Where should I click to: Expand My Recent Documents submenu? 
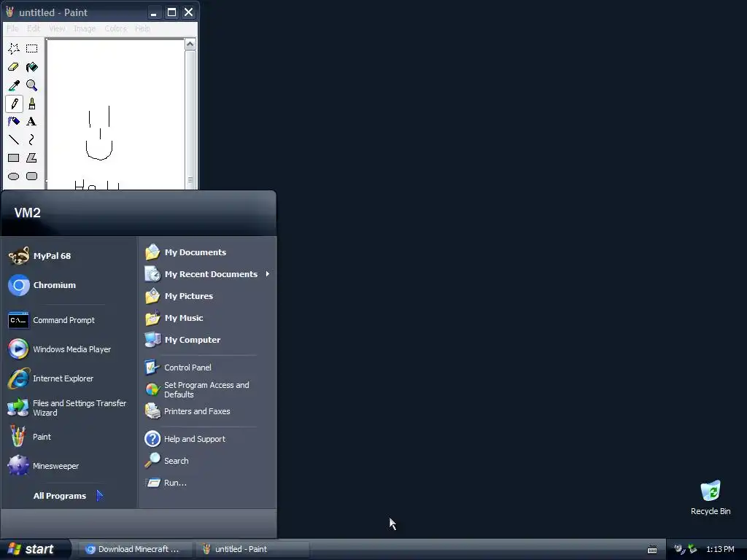click(208, 274)
